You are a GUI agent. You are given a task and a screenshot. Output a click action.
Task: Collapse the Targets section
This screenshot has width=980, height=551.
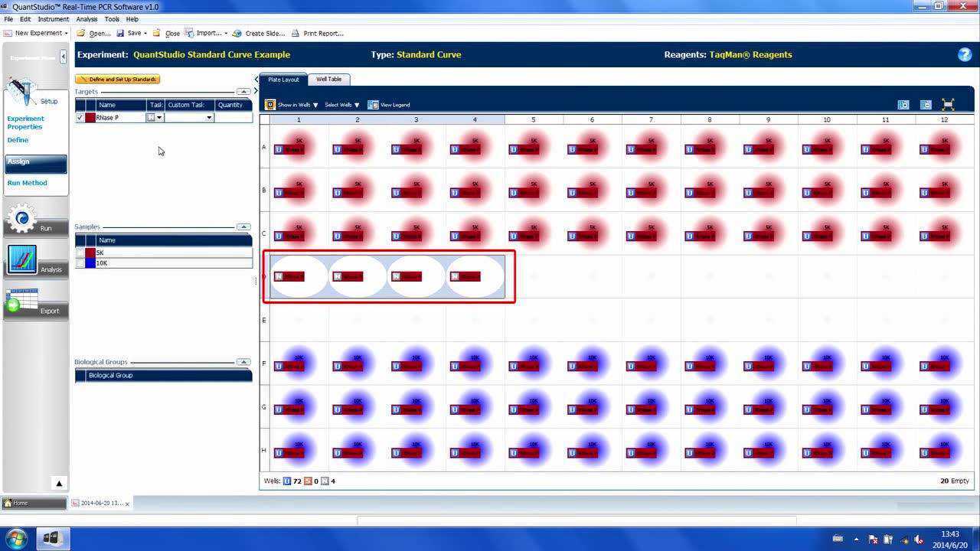[243, 92]
